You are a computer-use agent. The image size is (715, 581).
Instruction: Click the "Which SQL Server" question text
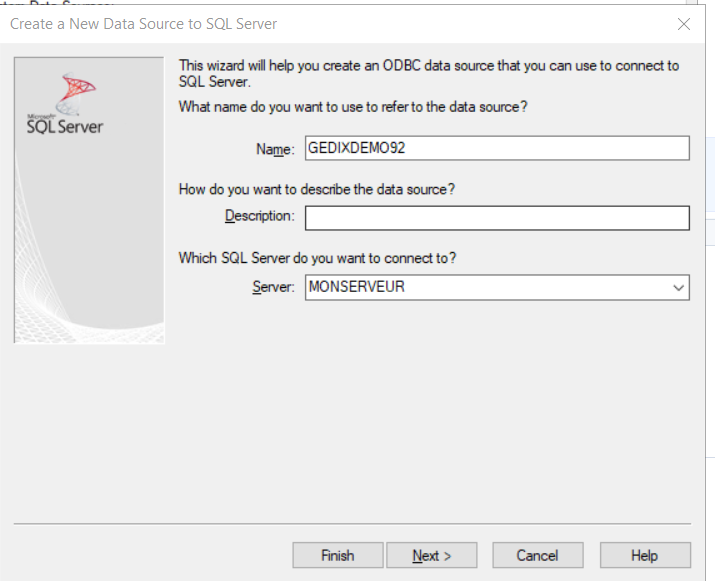tap(317, 258)
